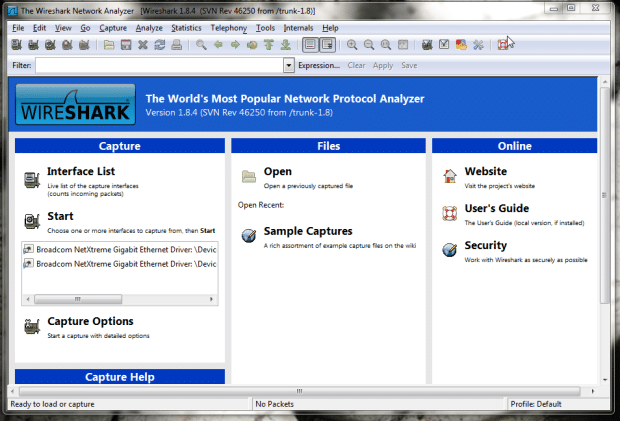Screen dimensions: 620x421
Task: Open the Tools menu
Action: coord(265,28)
